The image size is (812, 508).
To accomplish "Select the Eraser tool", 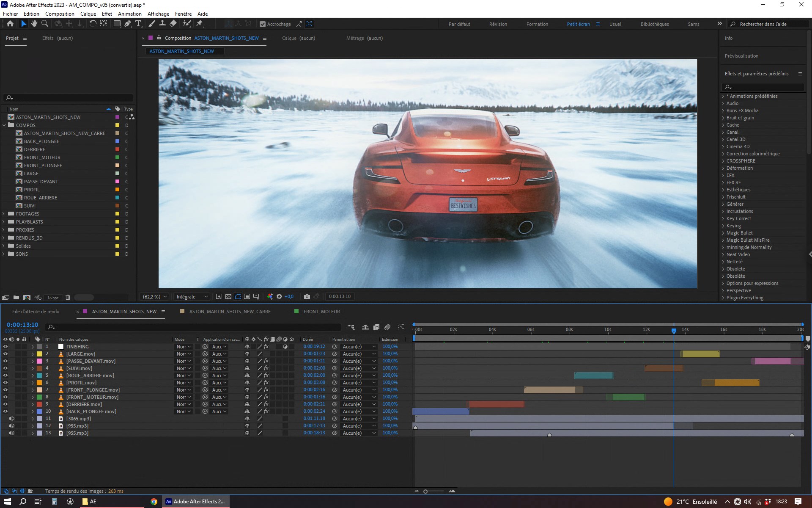I will pos(173,24).
